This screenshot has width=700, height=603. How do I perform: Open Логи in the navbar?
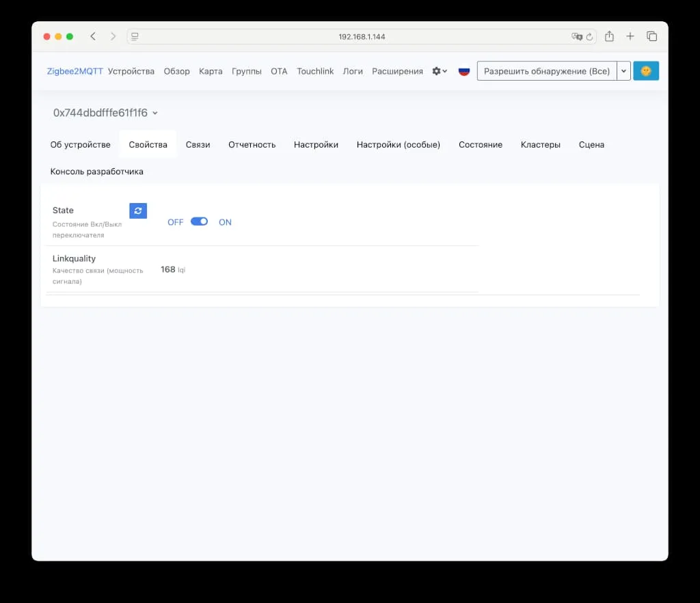pos(353,71)
